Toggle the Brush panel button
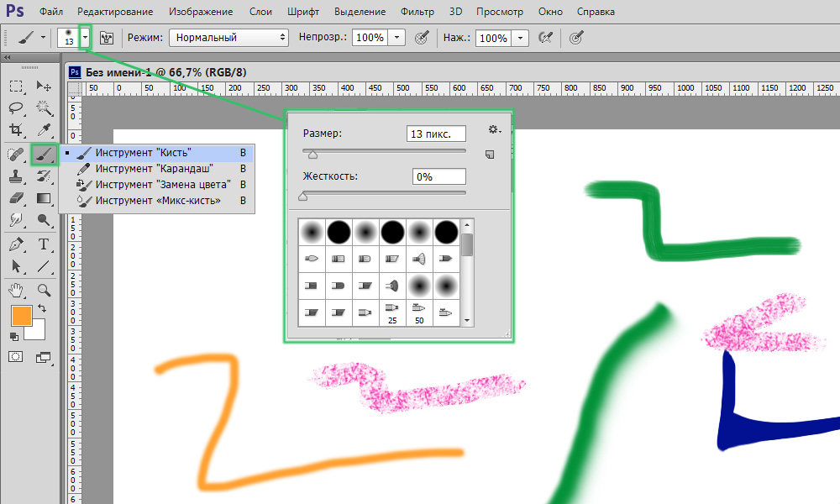This screenshot has height=504, width=840. [107, 38]
